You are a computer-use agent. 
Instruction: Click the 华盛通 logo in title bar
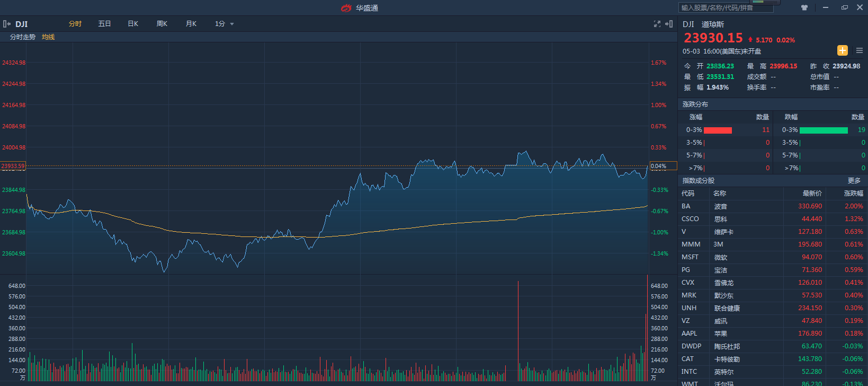coord(360,8)
